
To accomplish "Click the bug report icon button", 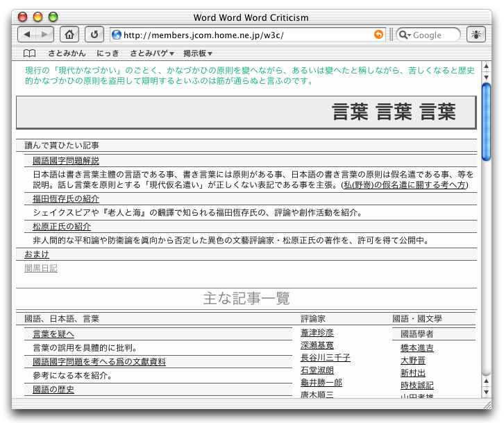I will point(477,35).
